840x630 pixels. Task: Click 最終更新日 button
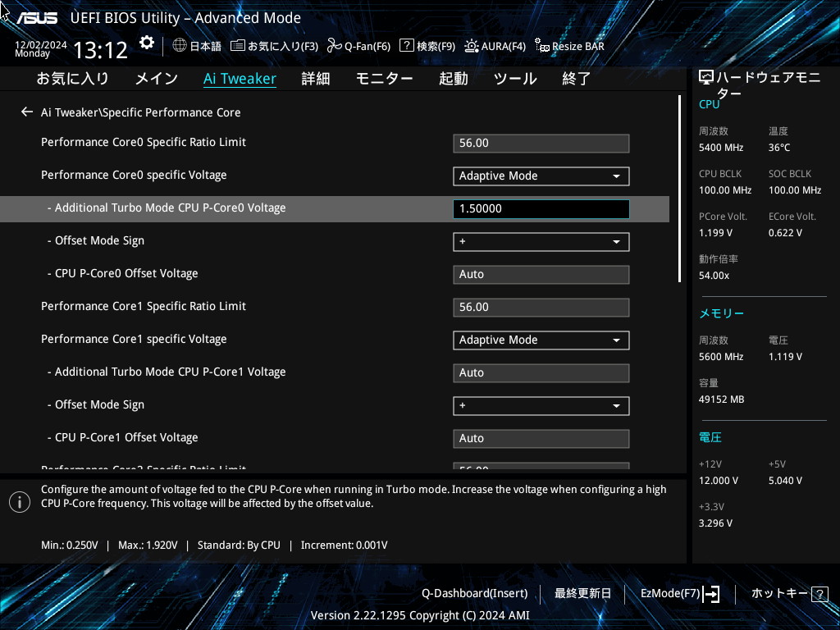pyautogui.click(x=582, y=593)
